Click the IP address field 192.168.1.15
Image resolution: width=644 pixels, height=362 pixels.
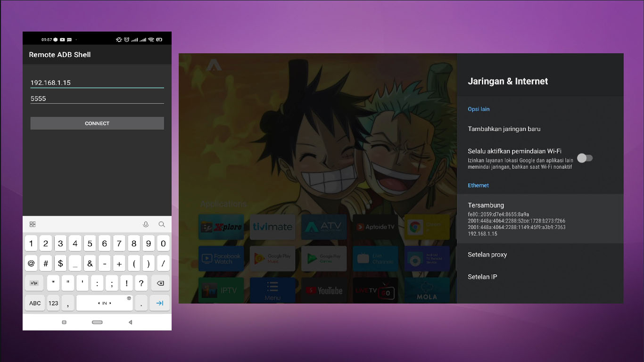(97, 82)
